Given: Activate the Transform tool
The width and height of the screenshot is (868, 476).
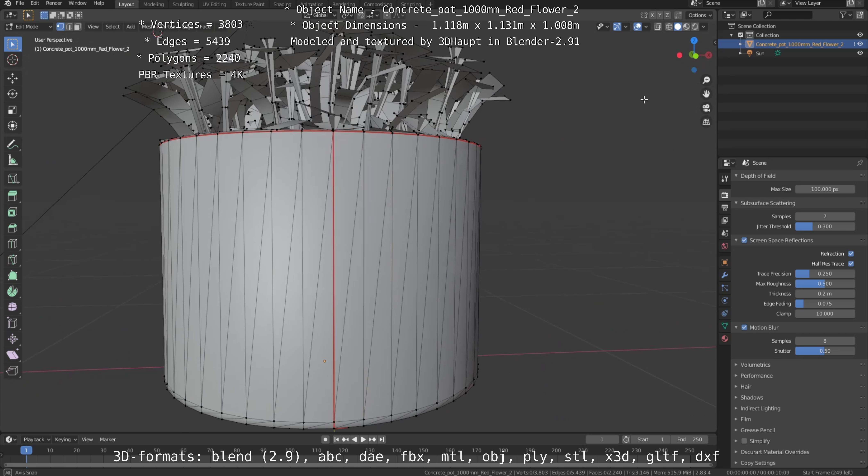Looking at the screenshot, I should [13, 126].
